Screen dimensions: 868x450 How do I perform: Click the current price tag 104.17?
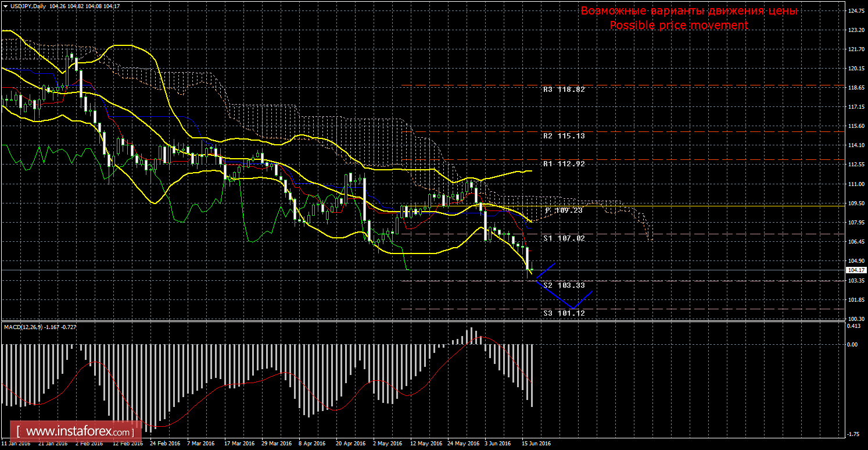click(x=853, y=270)
